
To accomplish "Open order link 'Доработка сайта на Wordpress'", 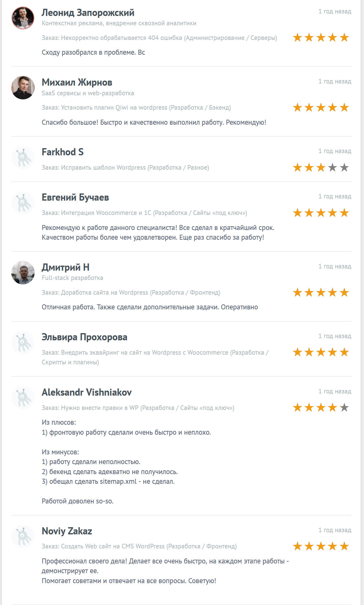I will [x=104, y=292].
